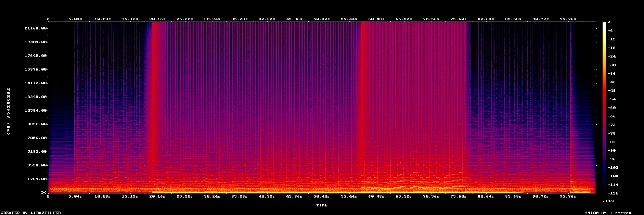Click the CREATED BY LIBAVFILTER caption

31,213
